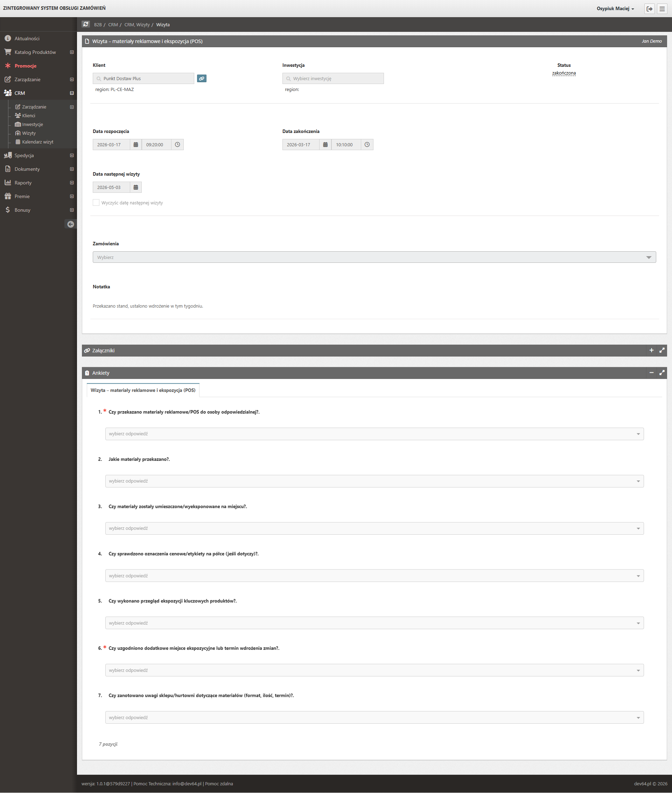
Task: Click the refresh icon in breadcrumb bar
Action: click(86, 24)
